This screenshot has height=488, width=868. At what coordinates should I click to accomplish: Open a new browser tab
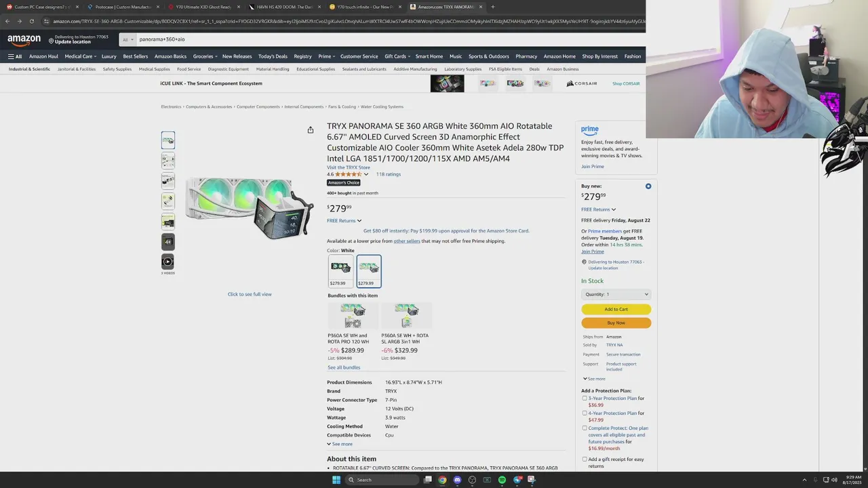[x=492, y=7]
